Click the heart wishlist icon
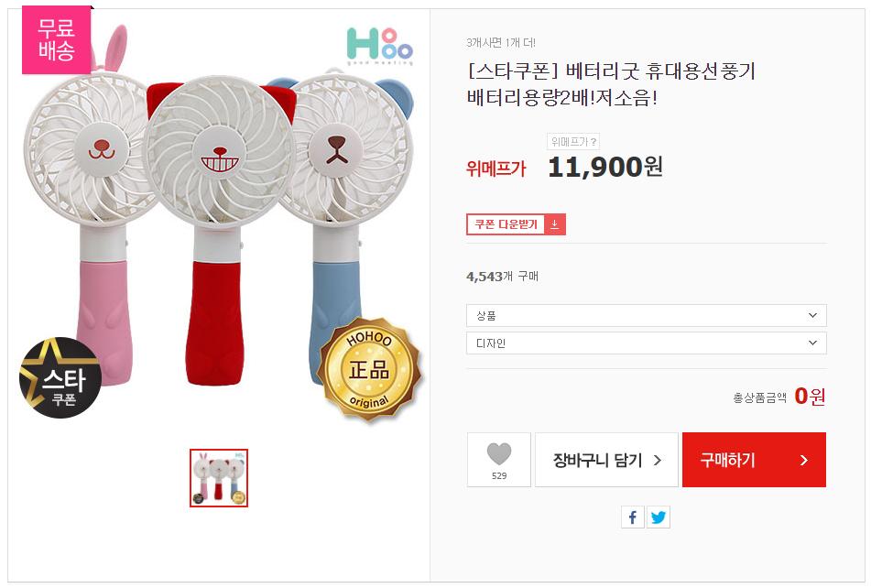871x588 pixels. click(499, 453)
